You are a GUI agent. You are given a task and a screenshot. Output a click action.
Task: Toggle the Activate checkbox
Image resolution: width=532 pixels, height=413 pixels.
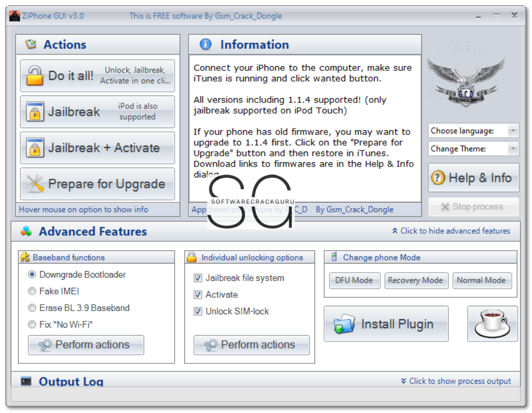click(x=198, y=295)
